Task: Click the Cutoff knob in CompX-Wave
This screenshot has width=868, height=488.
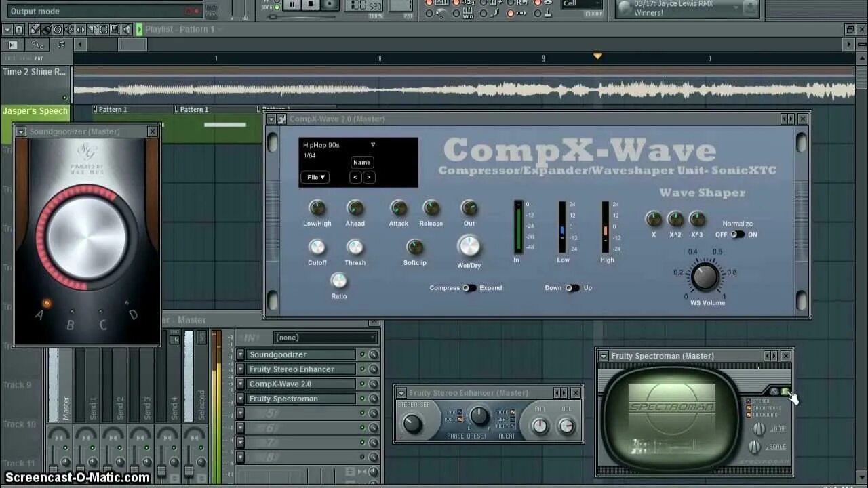Action: [317, 247]
